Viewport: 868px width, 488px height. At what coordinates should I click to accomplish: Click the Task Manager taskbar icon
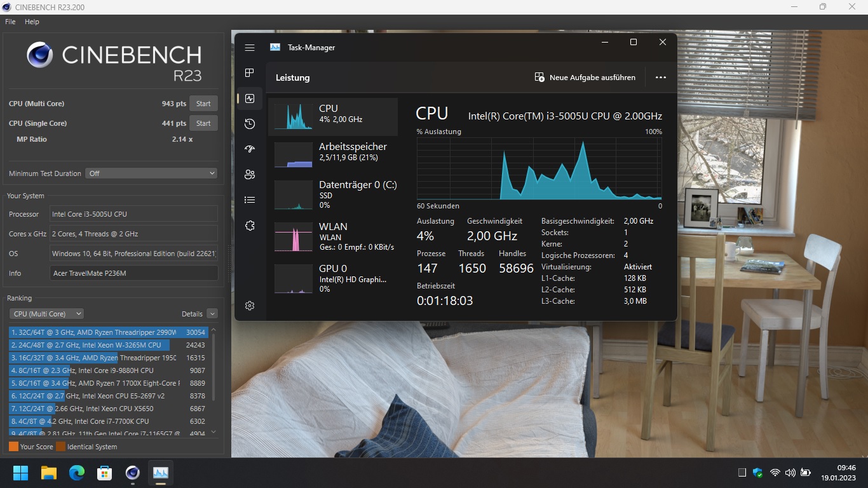[161, 473]
